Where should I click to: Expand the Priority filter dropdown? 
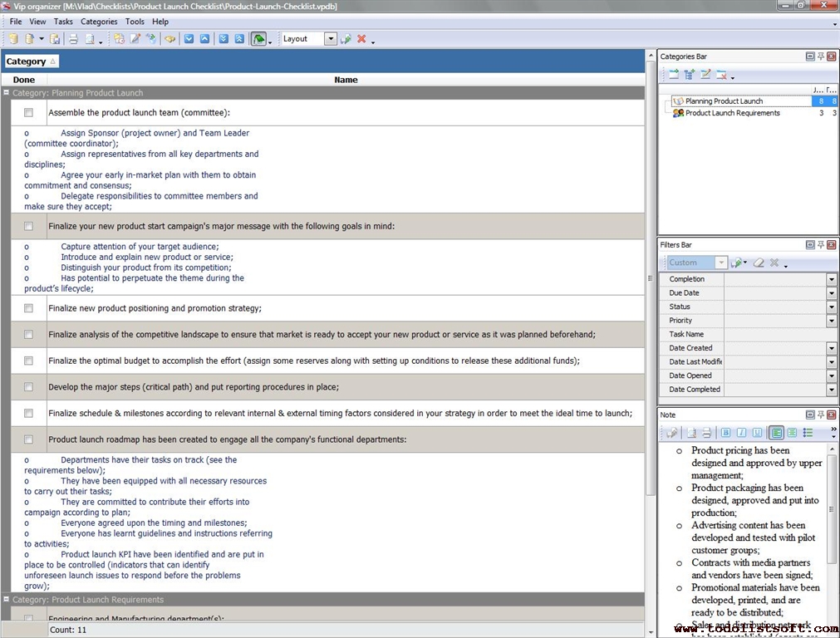(831, 321)
